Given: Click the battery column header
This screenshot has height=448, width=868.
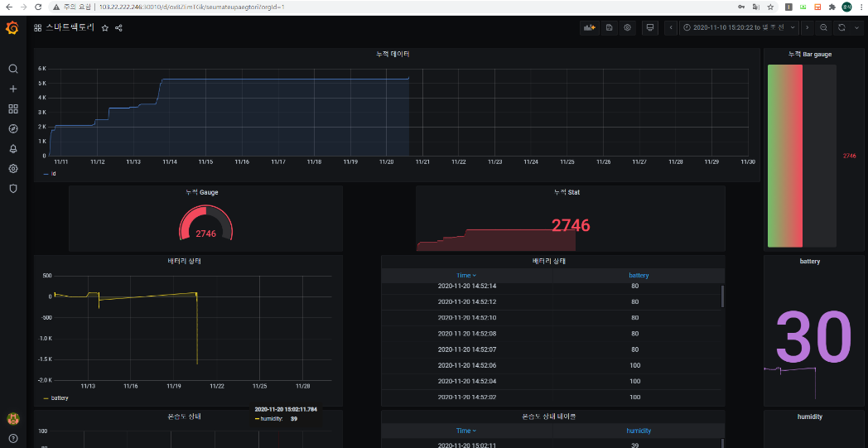Looking at the screenshot, I should pos(639,275).
